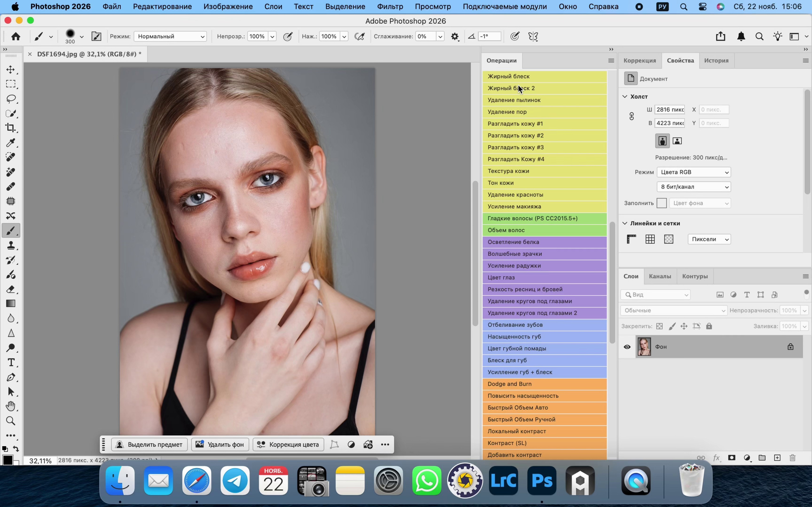812x507 pixels.
Task: Select the Zoom tool
Action: click(11, 421)
